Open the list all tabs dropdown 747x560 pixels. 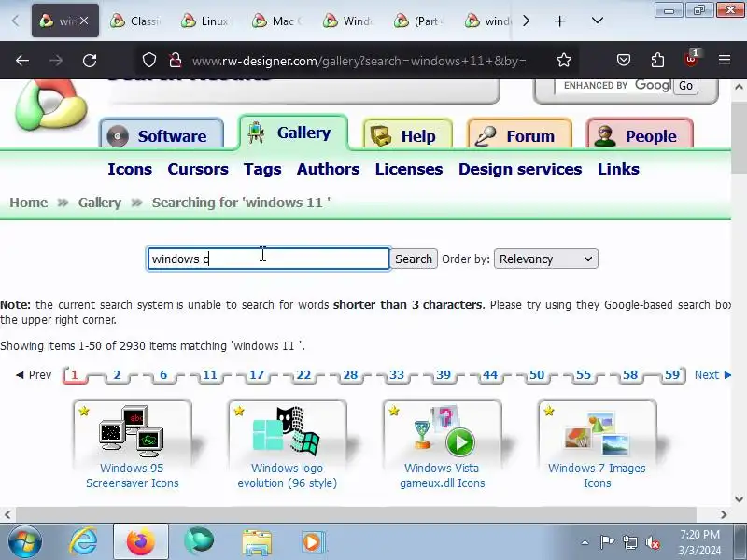(598, 21)
